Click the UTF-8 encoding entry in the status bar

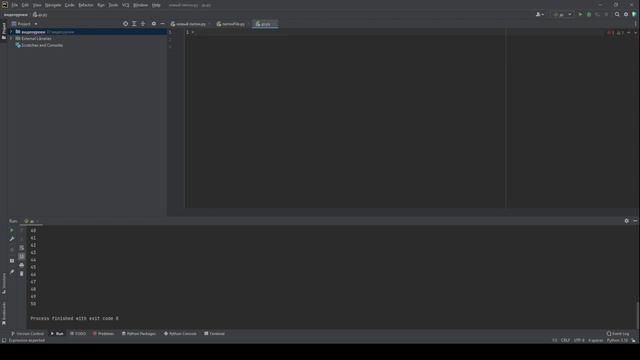coord(579,340)
